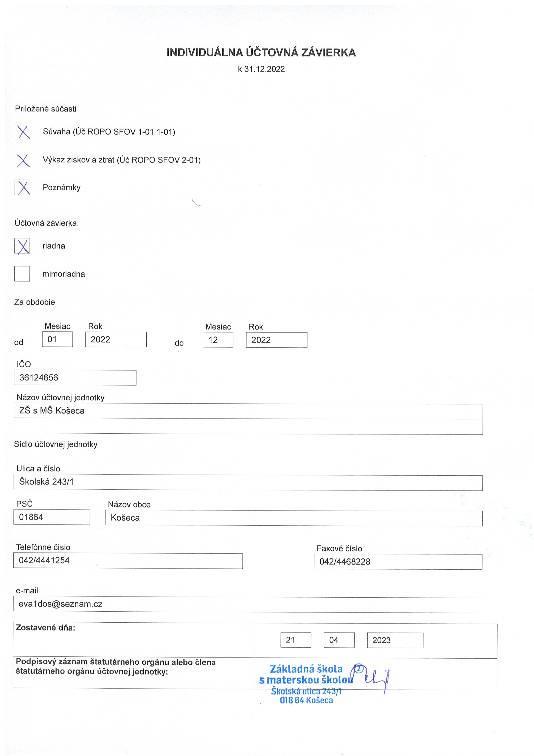The height and width of the screenshot is (756, 534).
Task: Click the Zostavené dňa day field 21
Action: coord(296,640)
